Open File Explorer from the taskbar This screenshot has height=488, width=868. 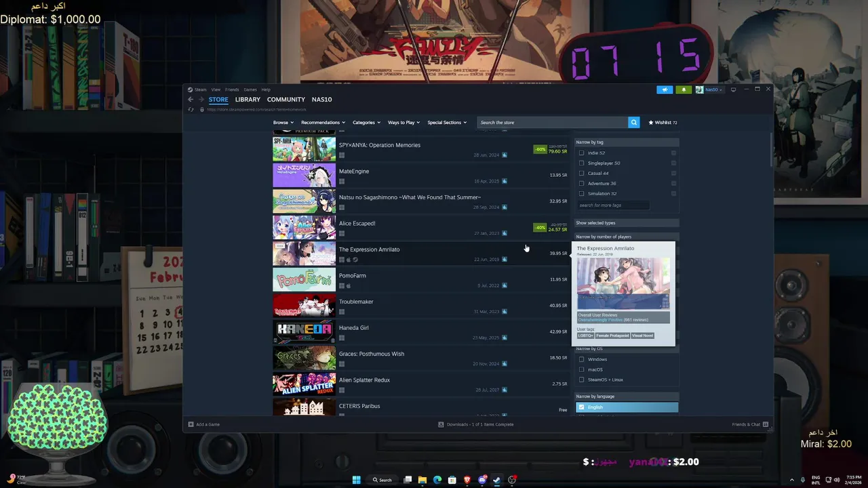(422, 480)
